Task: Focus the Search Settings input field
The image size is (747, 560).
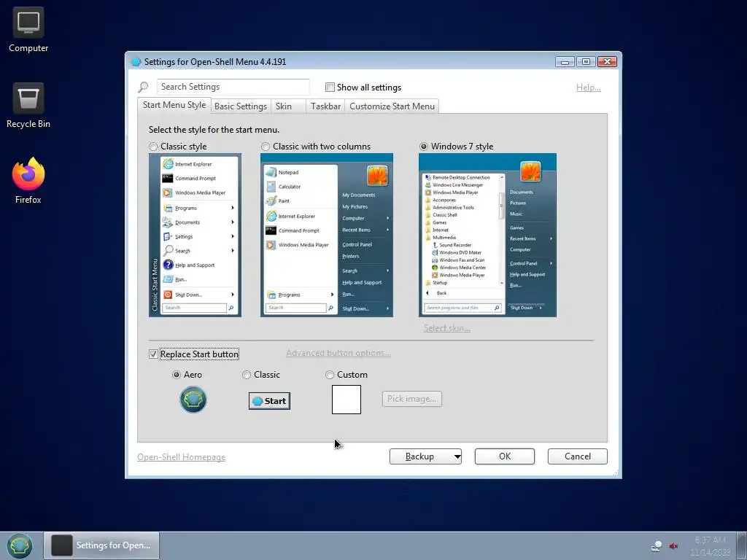Action: click(x=233, y=87)
